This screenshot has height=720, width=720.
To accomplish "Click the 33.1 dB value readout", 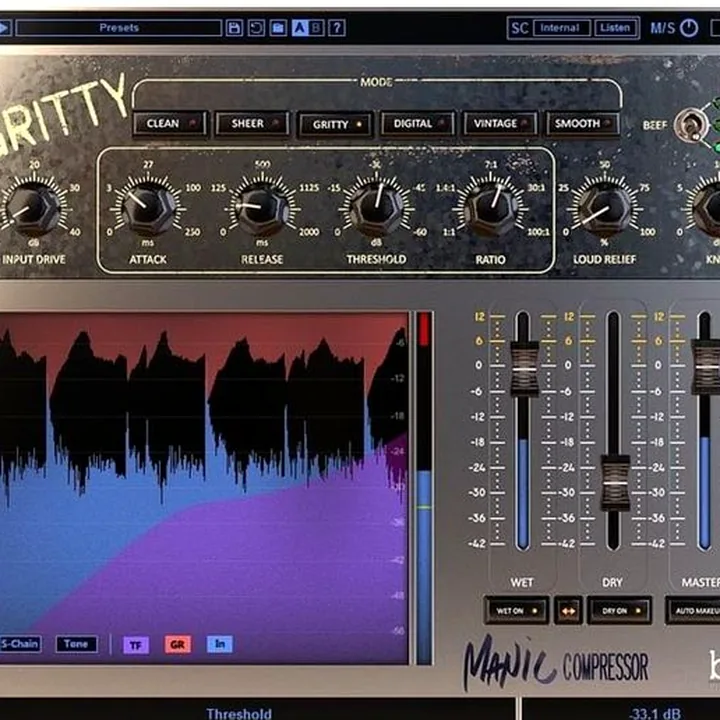I will click(x=655, y=713).
